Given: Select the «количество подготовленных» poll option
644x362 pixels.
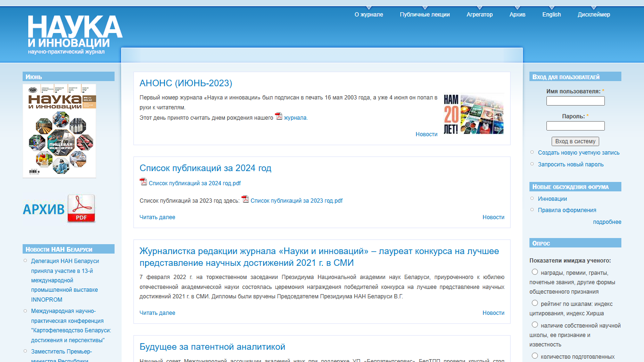Looking at the screenshot, I should [535, 356].
